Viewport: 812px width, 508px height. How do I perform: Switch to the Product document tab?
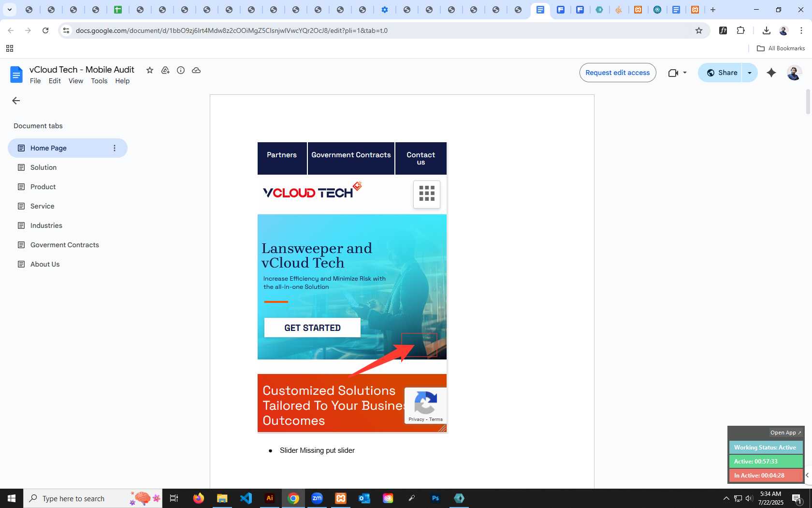(x=43, y=187)
